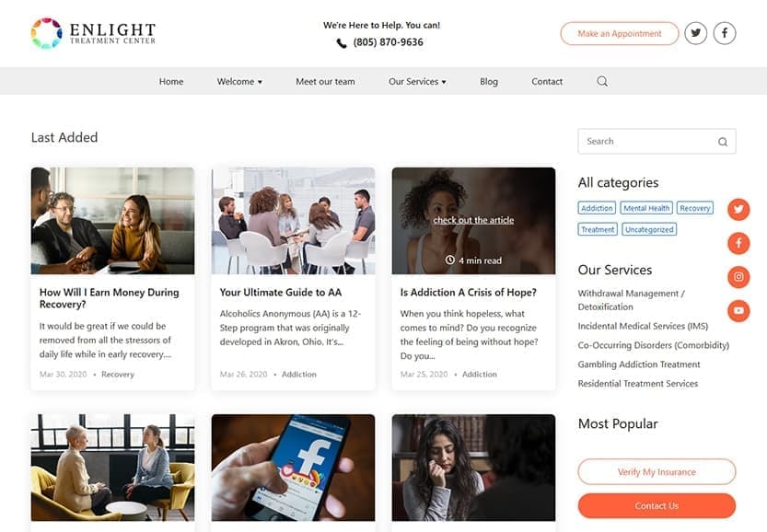Open the Twitter icon in the header

click(695, 33)
